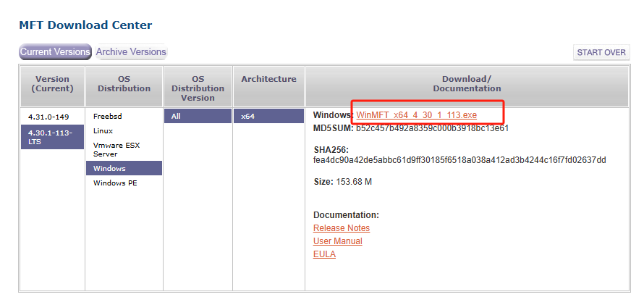
Task: Switch to the Current Versions tab
Action: pos(55,51)
